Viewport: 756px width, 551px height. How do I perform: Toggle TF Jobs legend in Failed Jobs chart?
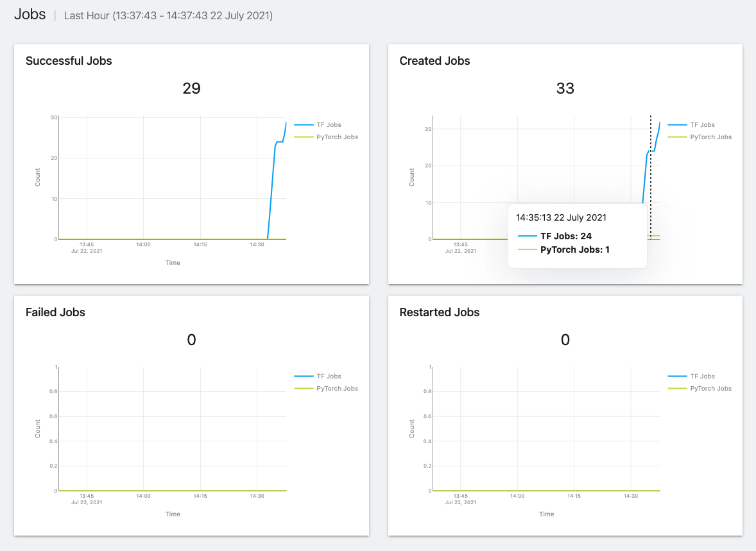[318, 376]
